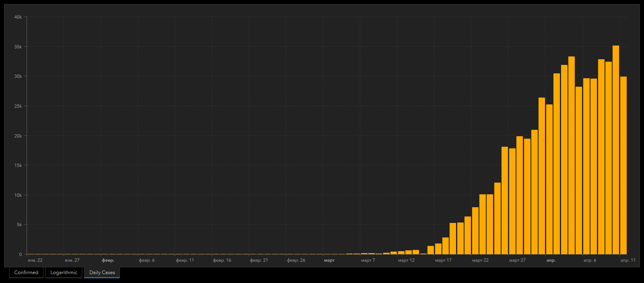Image resolution: width=644 pixels, height=283 pixels.
Task: Click the 10k y-axis label
Action: pos(18,195)
